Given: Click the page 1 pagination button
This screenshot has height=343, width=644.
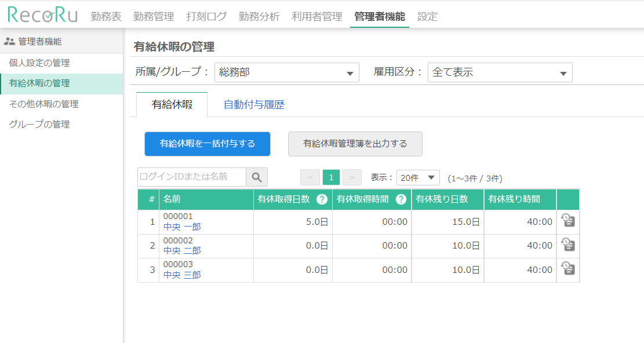Looking at the screenshot, I should click(x=331, y=177).
